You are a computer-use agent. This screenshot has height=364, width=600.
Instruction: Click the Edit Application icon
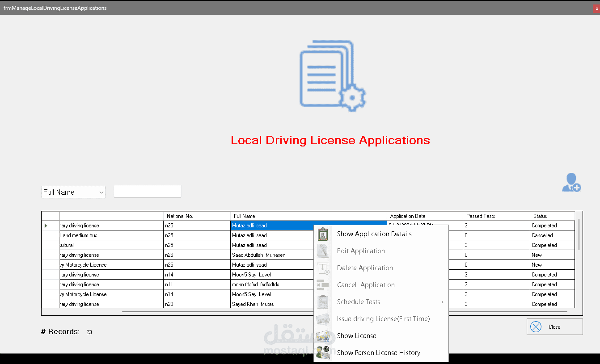point(323,251)
